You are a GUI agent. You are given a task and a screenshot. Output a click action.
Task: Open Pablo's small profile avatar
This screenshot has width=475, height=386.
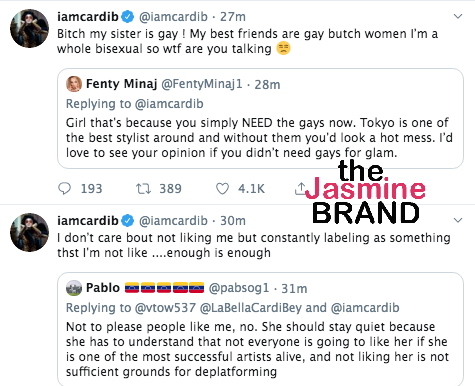pyautogui.click(x=74, y=288)
